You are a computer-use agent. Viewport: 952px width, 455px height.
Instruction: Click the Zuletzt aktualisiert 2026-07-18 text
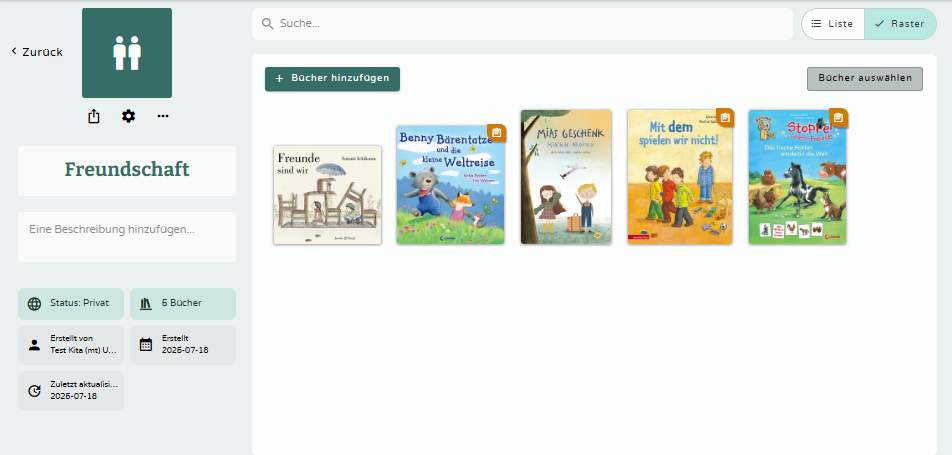[84, 390]
